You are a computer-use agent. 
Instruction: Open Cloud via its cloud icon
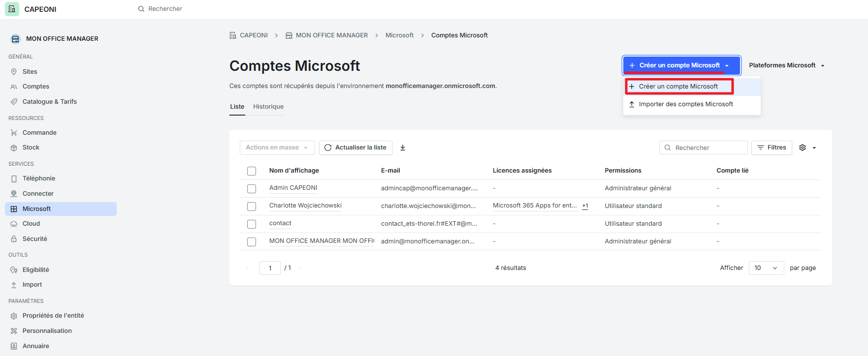coord(14,224)
